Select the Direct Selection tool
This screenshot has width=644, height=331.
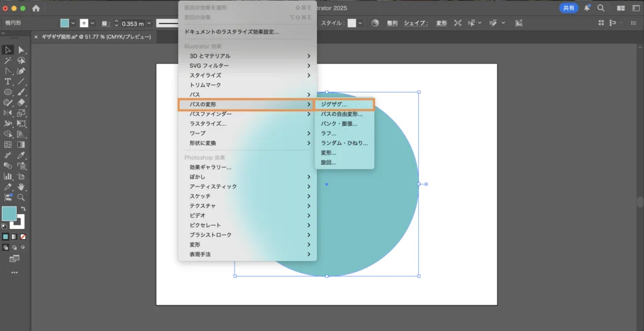click(x=21, y=50)
